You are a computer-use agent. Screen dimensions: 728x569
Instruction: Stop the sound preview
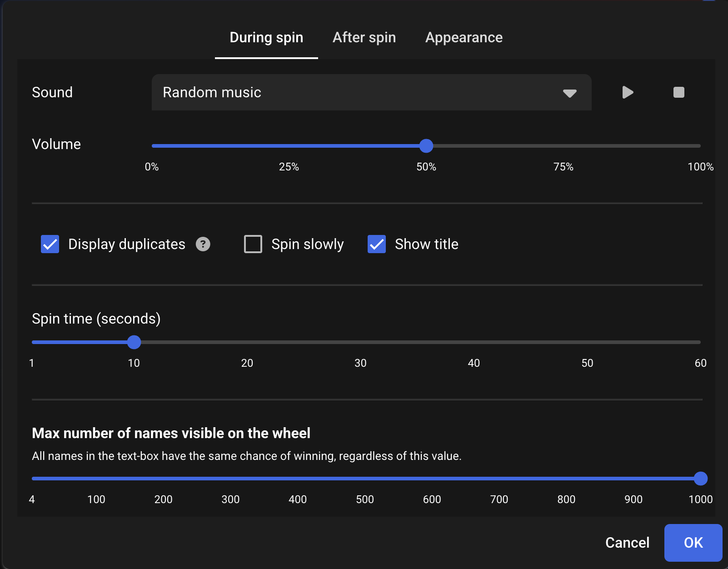point(678,92)
